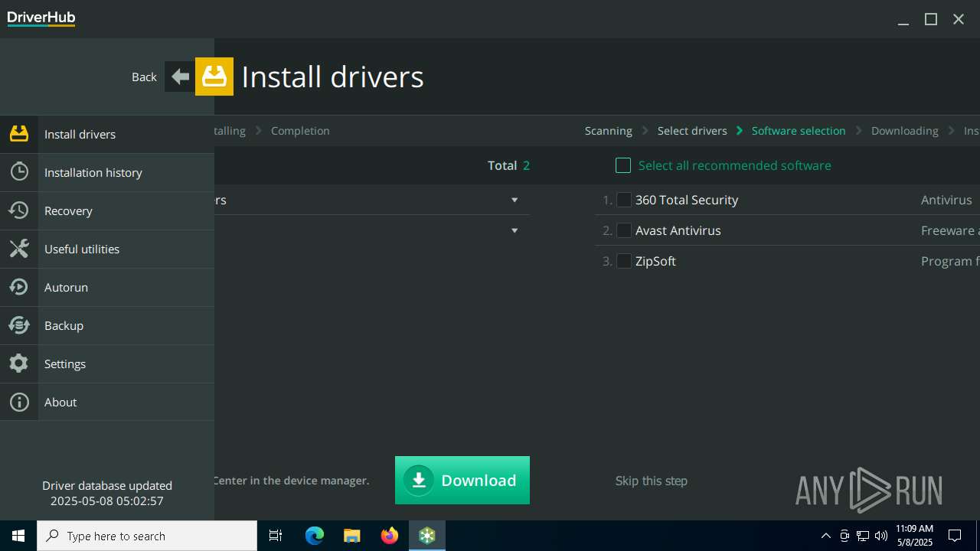This screenshot has height=551, width=980.
Task: Click the network tray icon
Action: point(863,536)
